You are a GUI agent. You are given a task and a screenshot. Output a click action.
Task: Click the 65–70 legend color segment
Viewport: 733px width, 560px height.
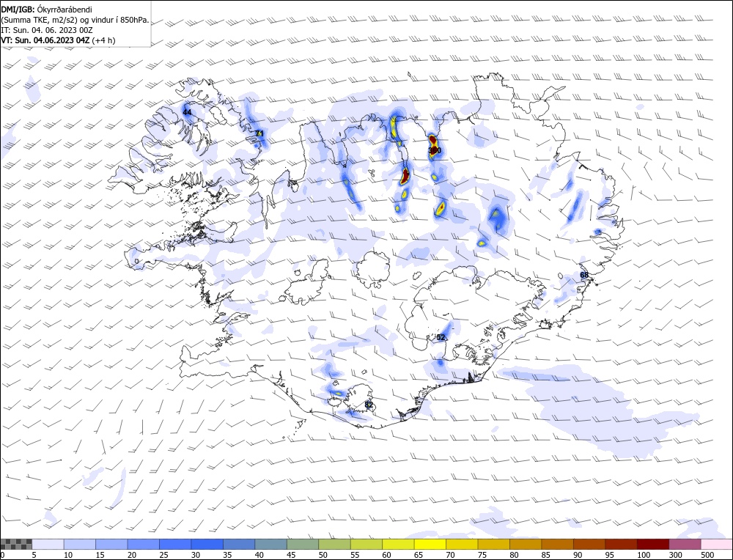point(430,544)
